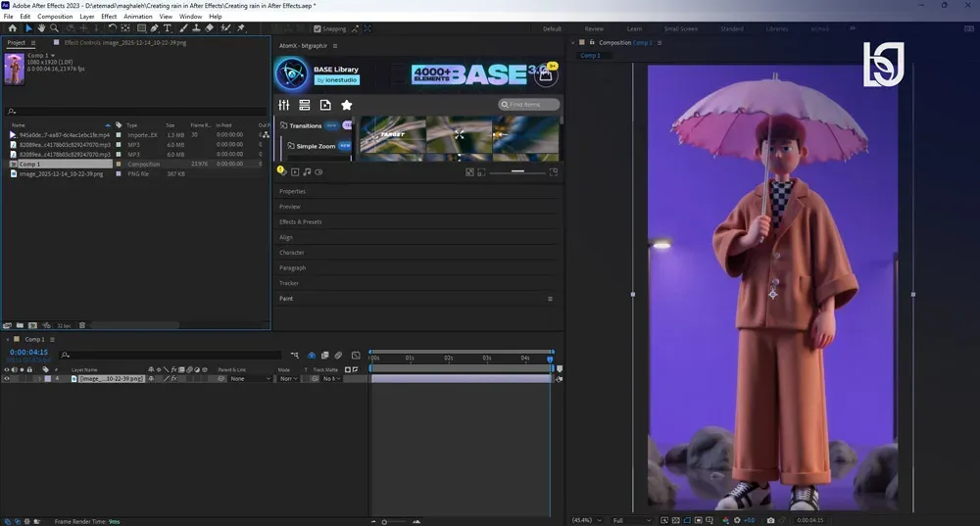
Task: Open the BASE Library shopping bag icon
Action: tap(546, 76)
